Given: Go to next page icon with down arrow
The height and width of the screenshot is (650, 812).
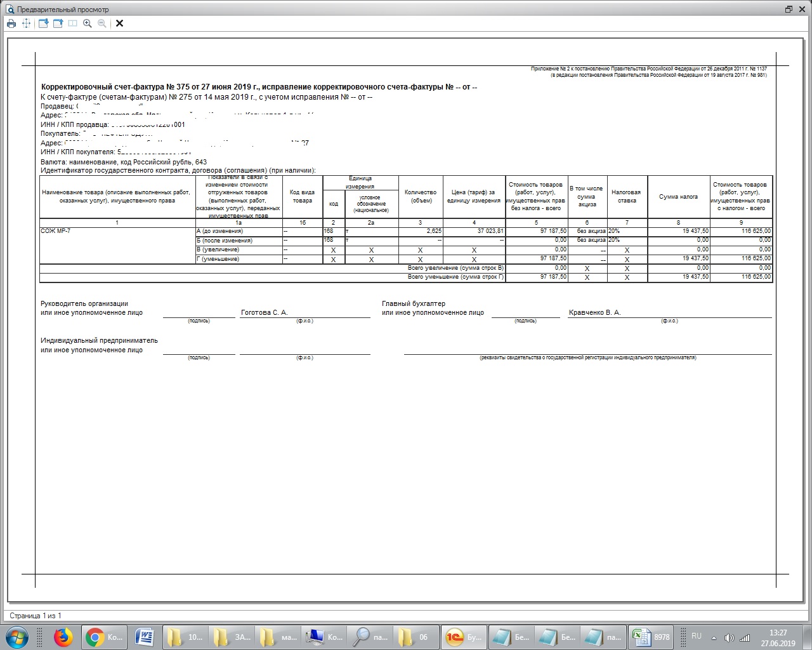Looking at the screenshot, I should tap(43, 23).
